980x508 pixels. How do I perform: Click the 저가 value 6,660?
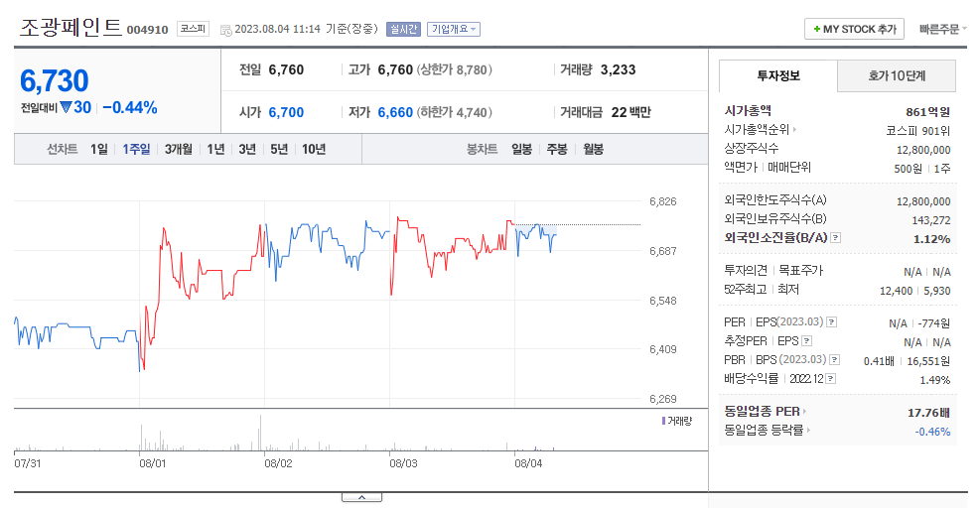coord(395,112)
